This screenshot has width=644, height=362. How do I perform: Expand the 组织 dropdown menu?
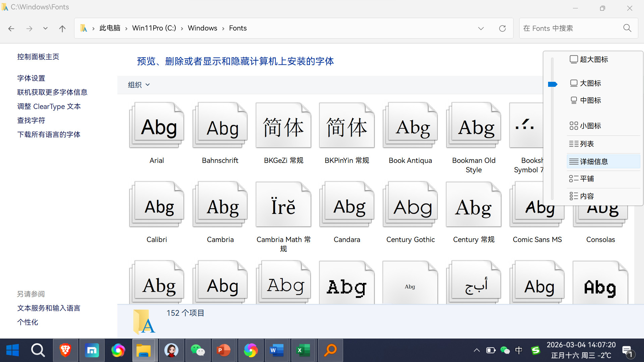139,85
